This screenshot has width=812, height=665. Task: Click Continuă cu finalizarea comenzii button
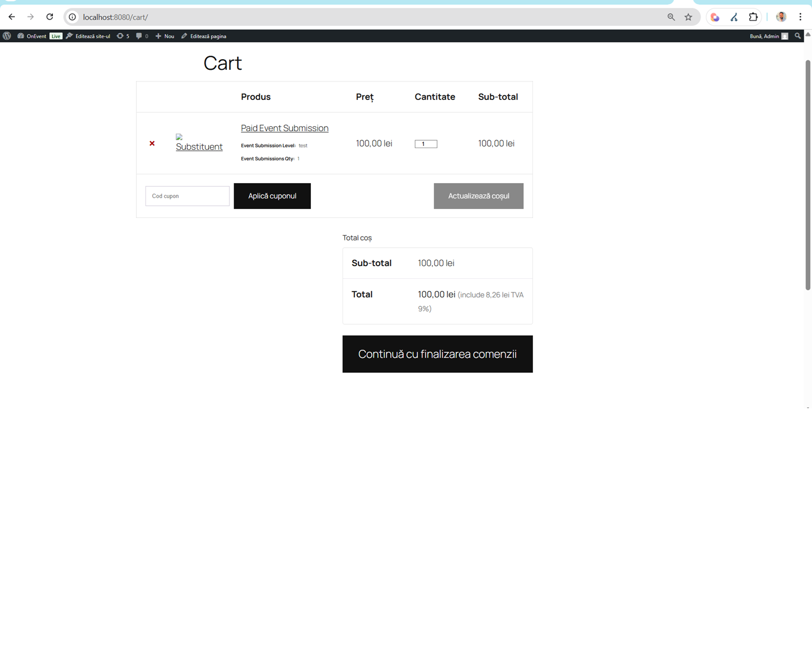click(x=437, y=354)
